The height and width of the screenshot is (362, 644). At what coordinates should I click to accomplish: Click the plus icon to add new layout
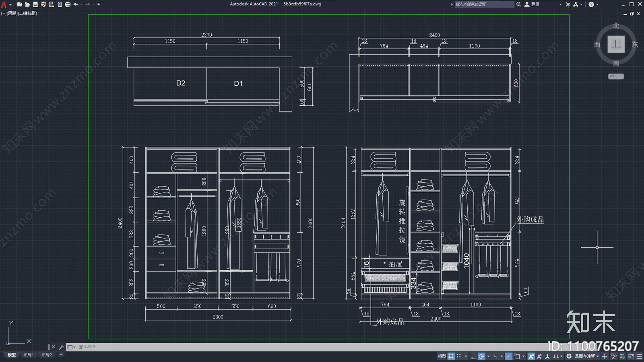61,355
